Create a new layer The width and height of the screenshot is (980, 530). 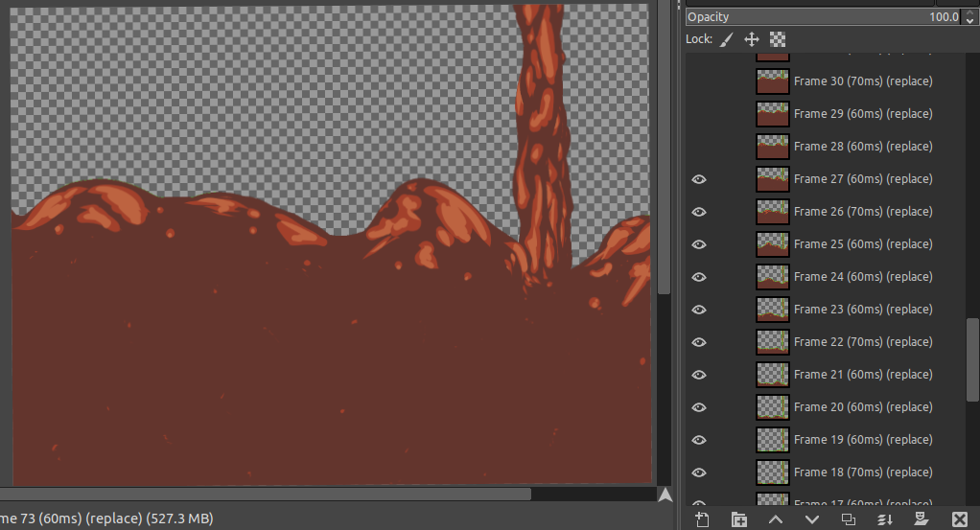[702, 519]
